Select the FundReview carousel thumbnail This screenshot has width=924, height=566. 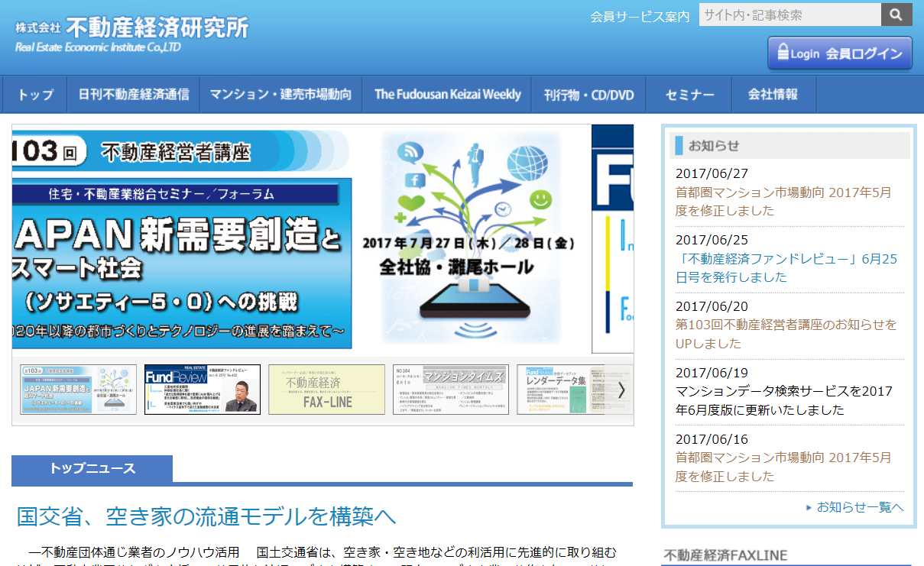202,390
